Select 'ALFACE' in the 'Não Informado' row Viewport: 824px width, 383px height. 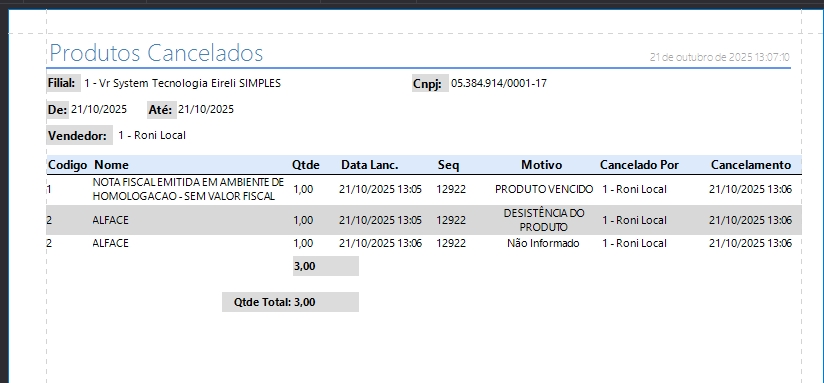pos(110,243)
